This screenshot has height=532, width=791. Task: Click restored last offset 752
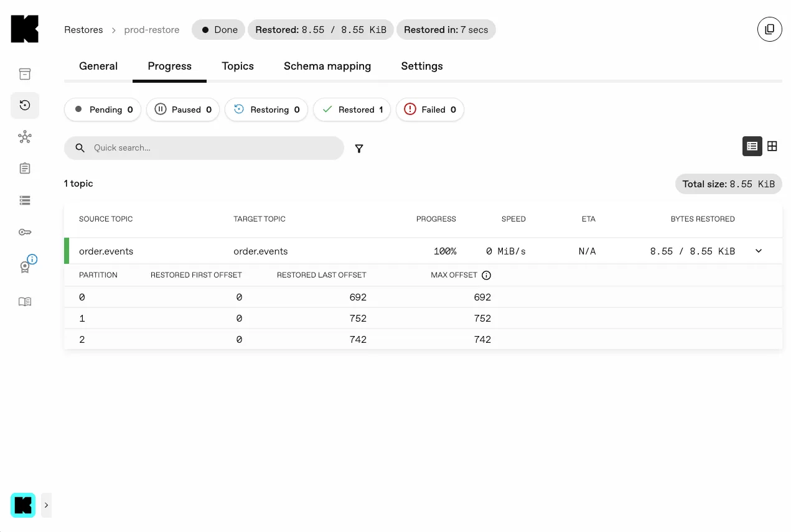coord(358,319)
